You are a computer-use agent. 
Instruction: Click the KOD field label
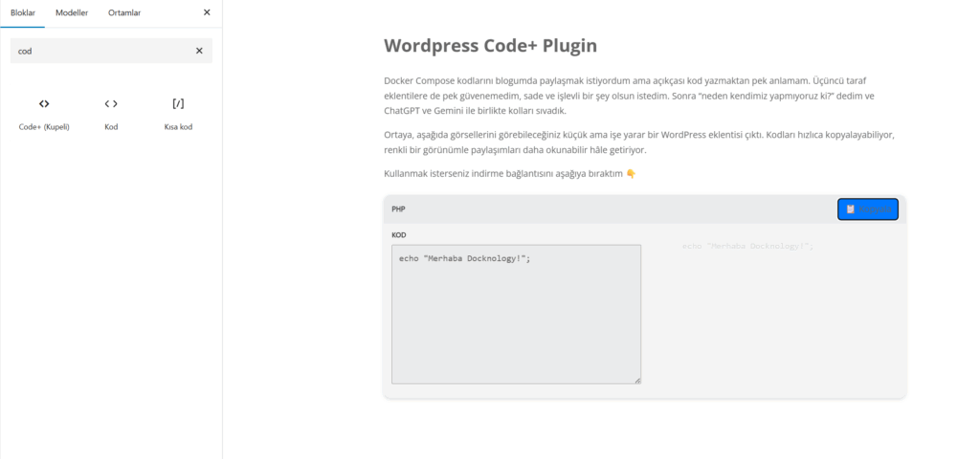(x=399, y=234)
